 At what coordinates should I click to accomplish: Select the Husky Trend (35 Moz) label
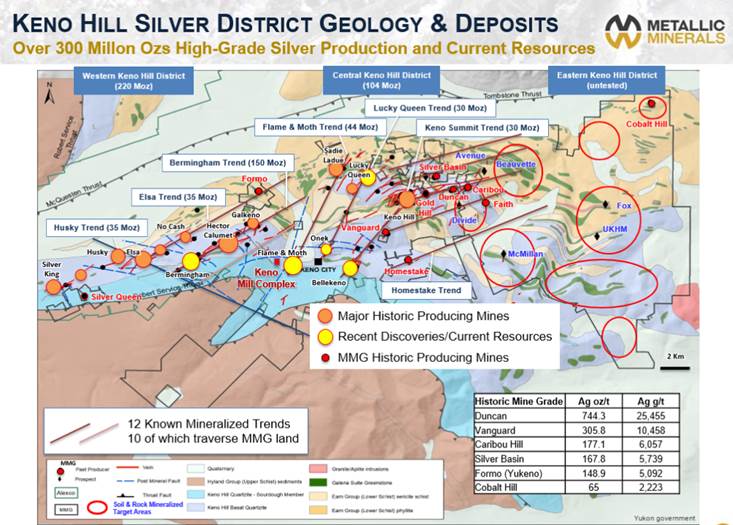point(97,228)
